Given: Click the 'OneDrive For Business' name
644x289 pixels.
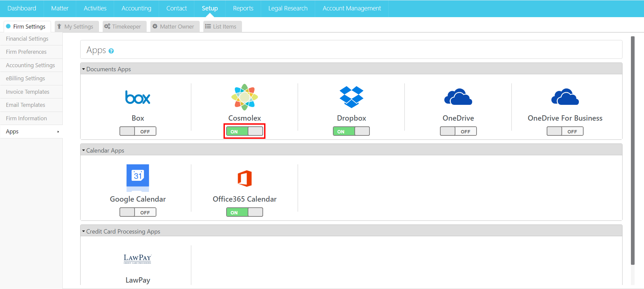Looking at the screenshot, I should pyautogui.click(x=565, y=118).
